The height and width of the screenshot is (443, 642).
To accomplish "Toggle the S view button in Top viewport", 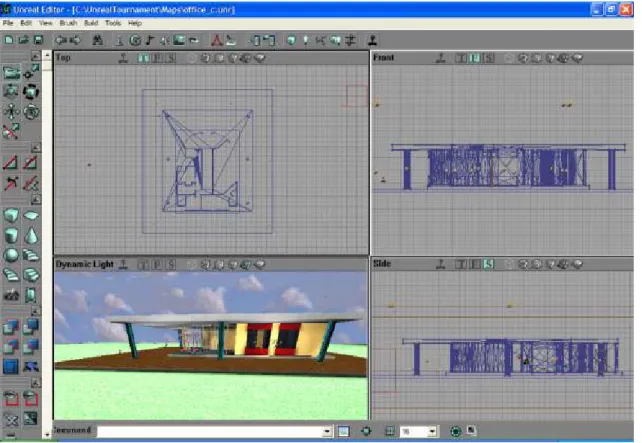I will (x=171, y=58).
